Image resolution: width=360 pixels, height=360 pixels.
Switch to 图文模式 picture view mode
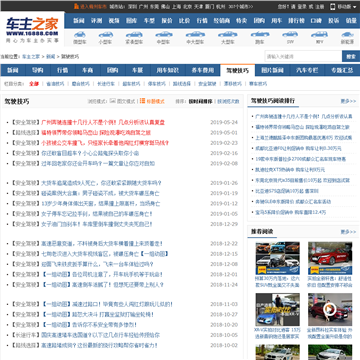click(123, 101)
